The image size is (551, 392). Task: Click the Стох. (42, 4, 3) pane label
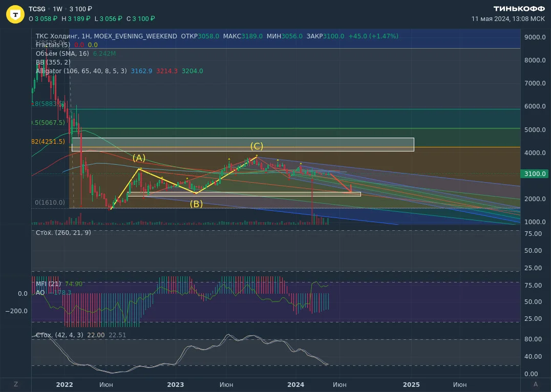coord(59,335)
